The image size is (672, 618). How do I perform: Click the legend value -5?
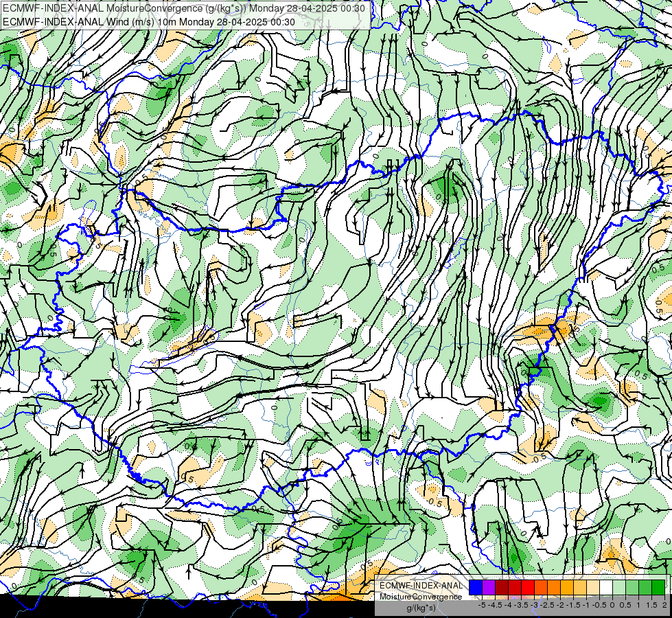[482, 605]
